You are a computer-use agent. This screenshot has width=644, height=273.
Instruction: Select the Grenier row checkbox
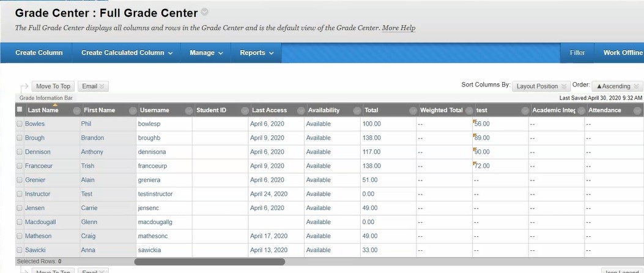[x=20, y=180]
